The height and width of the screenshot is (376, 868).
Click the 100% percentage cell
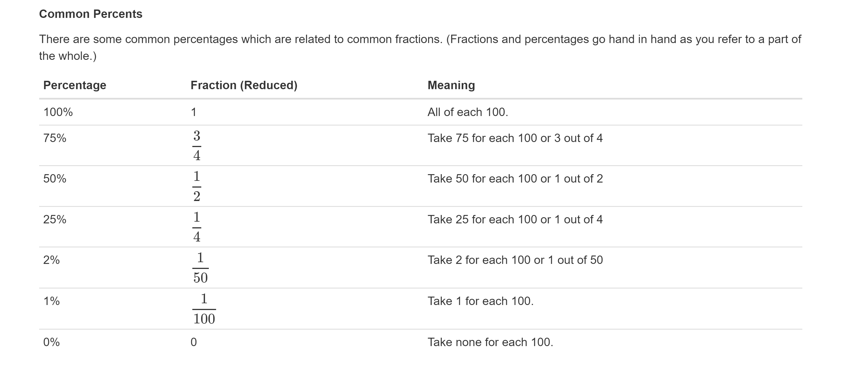click(x=58, y=112)
